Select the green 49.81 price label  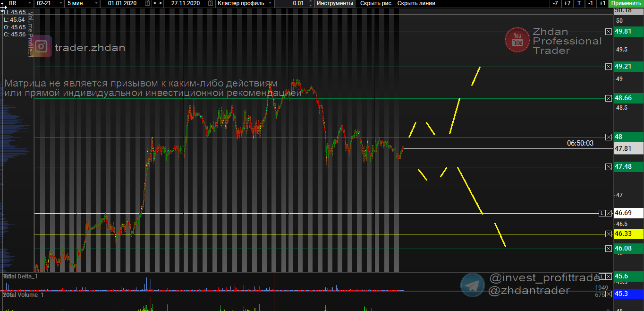tap(628, 32)
